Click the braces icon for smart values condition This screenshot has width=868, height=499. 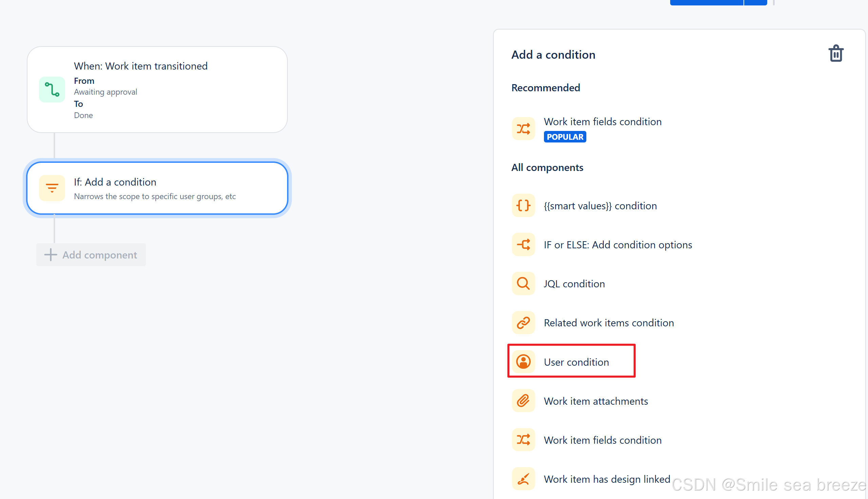click(x=523, y=205)
